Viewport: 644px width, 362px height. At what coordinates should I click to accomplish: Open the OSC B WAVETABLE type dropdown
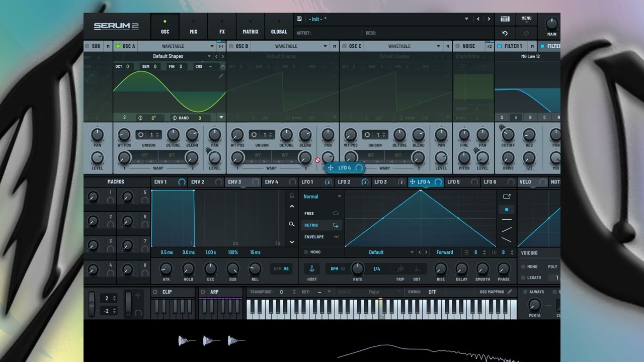[x=325, y=46]
